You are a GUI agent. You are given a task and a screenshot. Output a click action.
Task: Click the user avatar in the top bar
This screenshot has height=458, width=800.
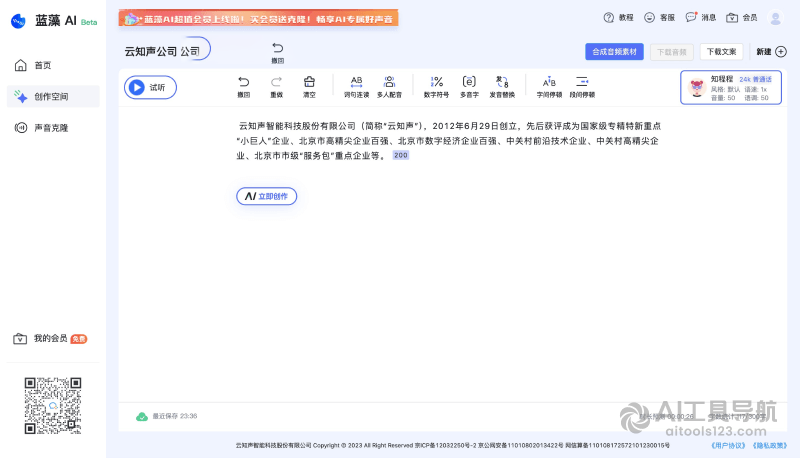[776, 18]
